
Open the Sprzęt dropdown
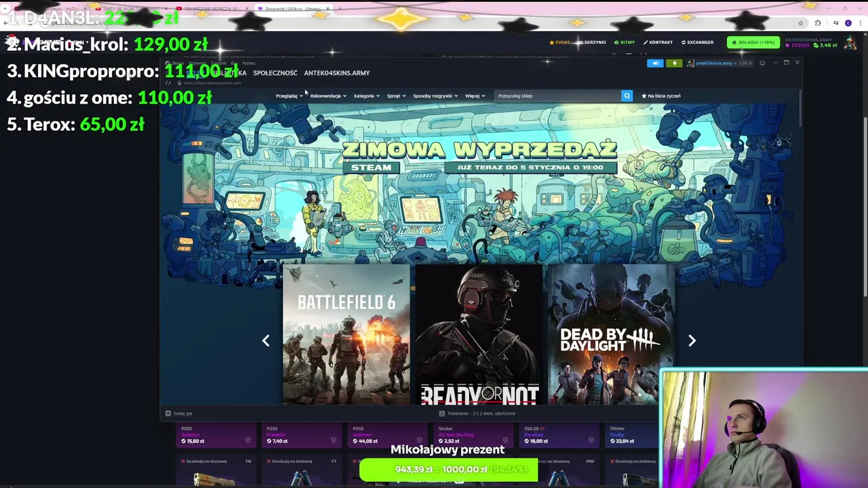pos(397,96)
